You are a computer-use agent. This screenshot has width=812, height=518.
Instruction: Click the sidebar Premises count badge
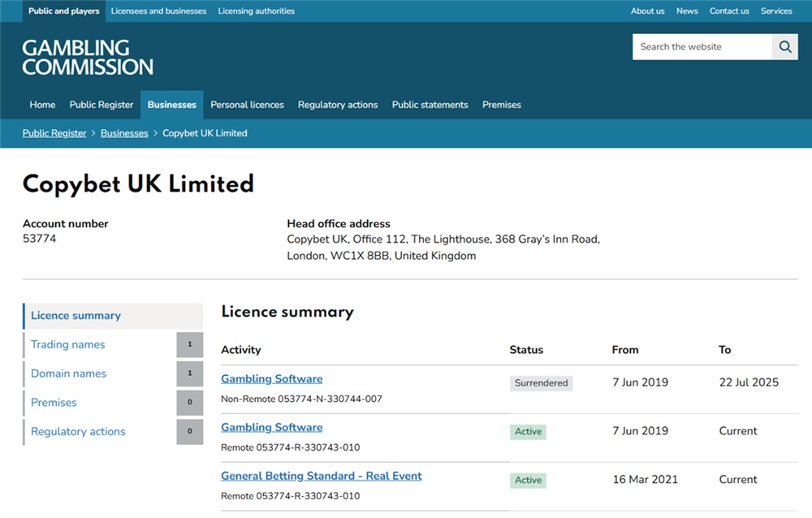click(189, 403)
